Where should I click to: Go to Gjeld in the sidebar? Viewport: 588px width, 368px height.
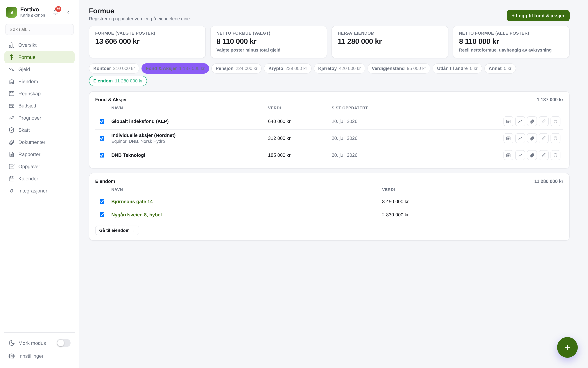[x=39, y=69]
